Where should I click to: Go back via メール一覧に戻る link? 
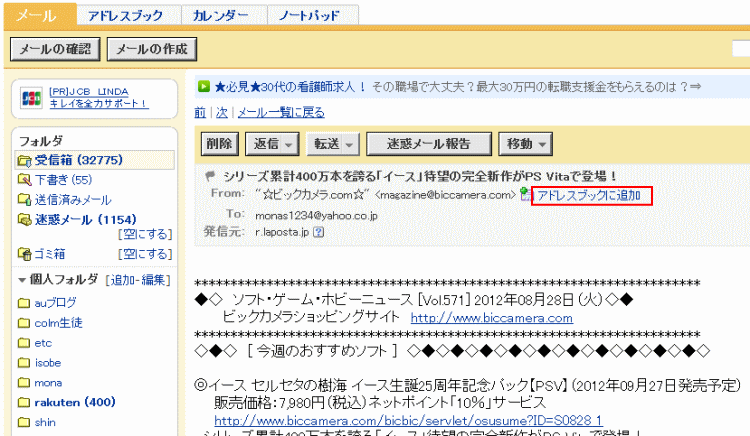266,112
